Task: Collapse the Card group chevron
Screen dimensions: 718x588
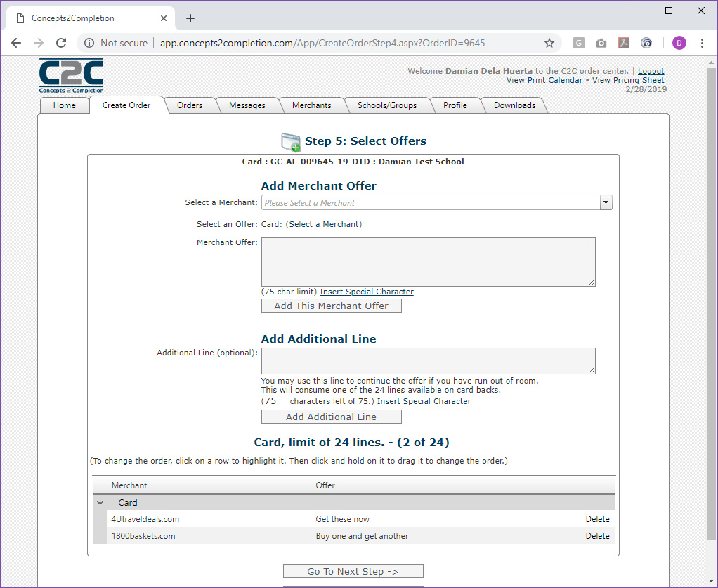Action: [x=100, y=502]
